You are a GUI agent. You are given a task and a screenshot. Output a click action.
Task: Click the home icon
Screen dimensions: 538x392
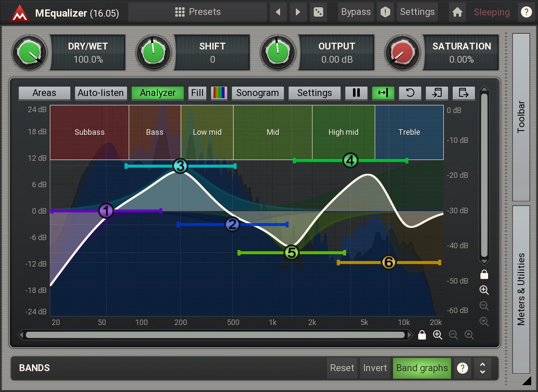(457, 12)
